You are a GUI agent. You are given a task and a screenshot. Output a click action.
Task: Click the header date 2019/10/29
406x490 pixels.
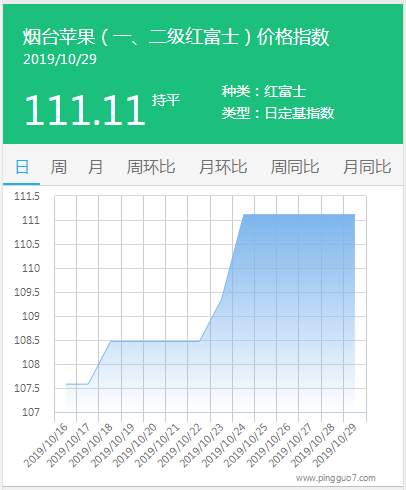(60, 59)
